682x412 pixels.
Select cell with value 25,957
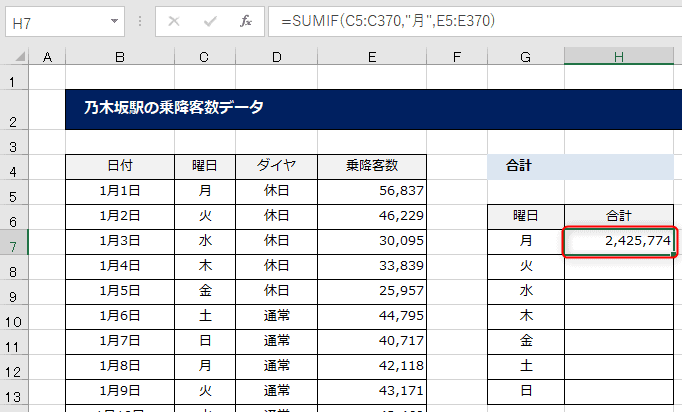(x=372, y=291)
